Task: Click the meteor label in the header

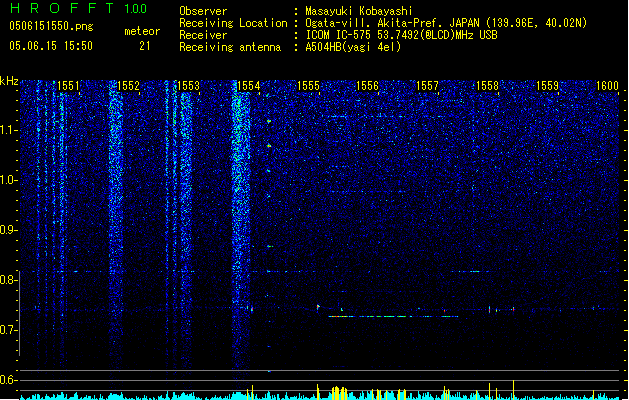Action: click(x=142, y=31)
